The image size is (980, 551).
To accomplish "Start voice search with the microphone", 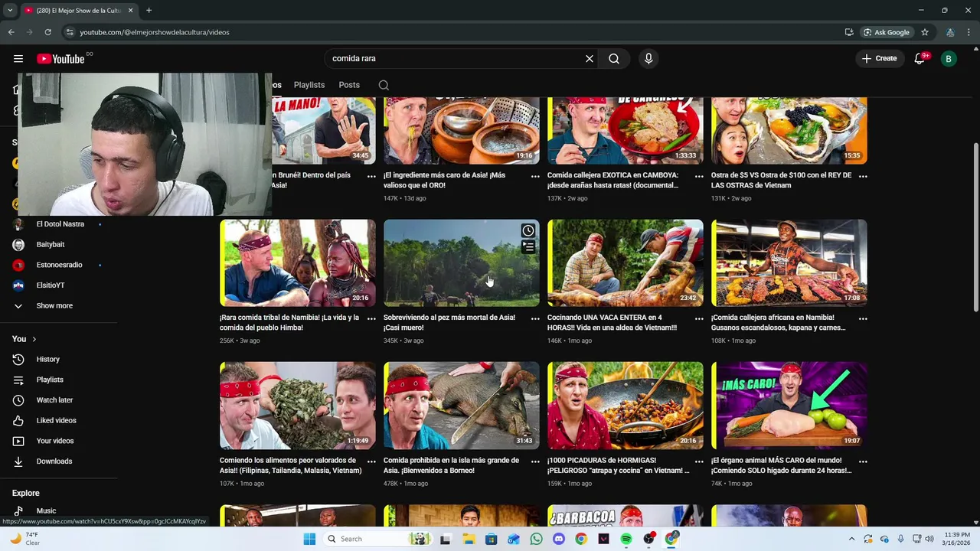I will click(x=648, y=58).
